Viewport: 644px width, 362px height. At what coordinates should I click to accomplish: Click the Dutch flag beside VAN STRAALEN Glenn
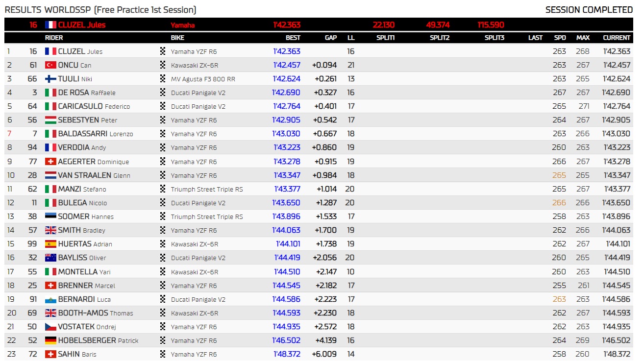click(50, 175)
